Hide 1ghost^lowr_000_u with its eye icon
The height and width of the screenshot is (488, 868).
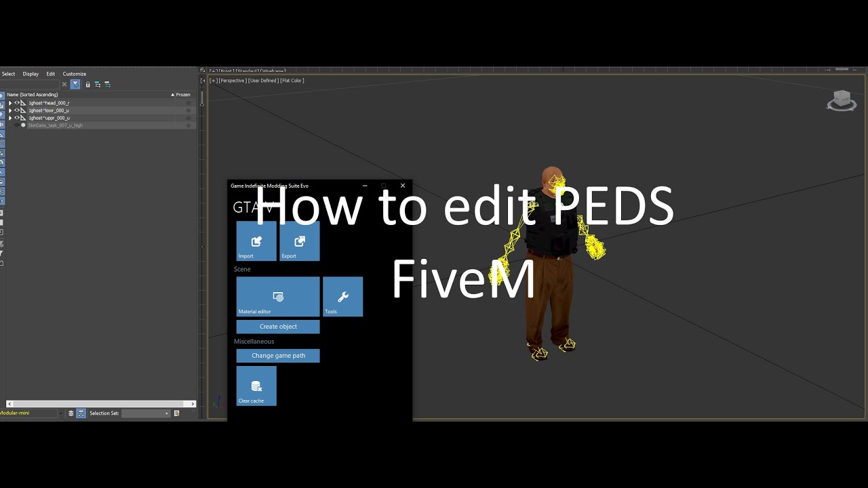(x=17, y=110)
